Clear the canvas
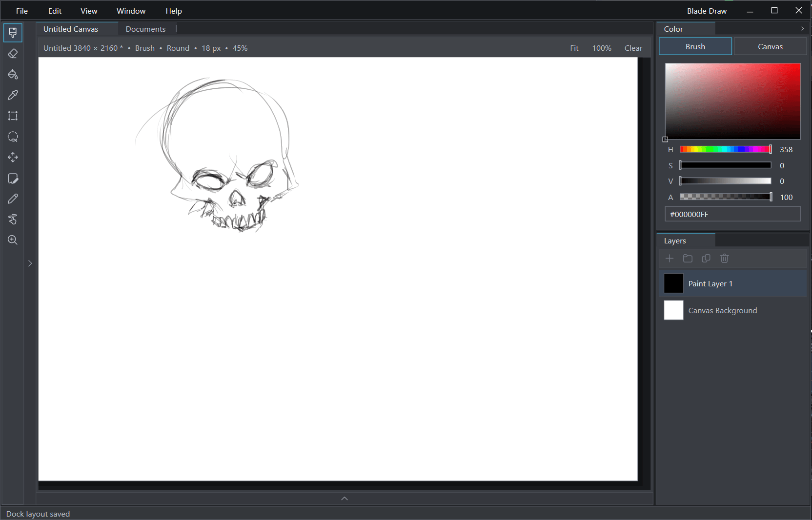Viewport: 812px width, 520px height. pyautogui.click(x=633, y=48)
